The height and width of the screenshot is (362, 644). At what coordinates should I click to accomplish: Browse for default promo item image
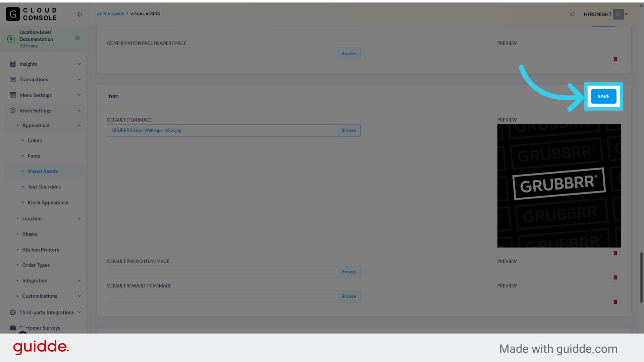click(x=348, y=272)
